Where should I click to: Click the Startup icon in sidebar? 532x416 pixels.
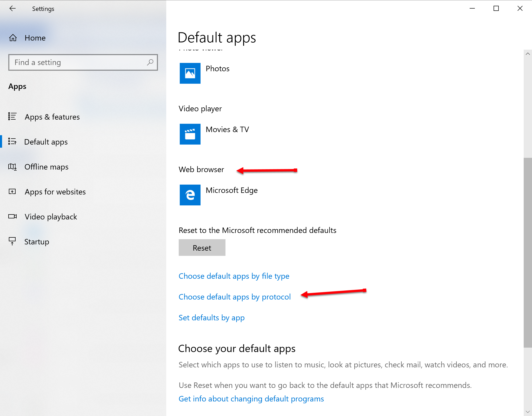(x=12, y=241)
